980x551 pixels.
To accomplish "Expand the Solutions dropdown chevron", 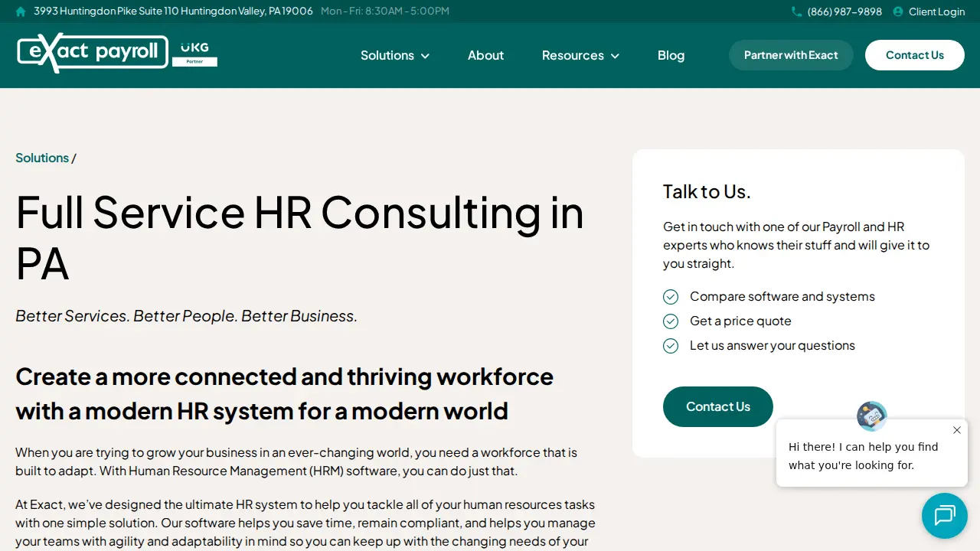I will tap(425, 56).
